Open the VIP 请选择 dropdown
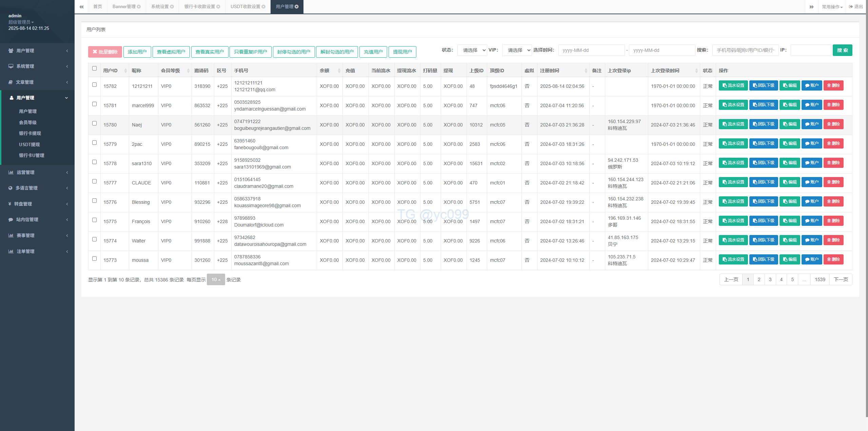 tap(517, 50)
